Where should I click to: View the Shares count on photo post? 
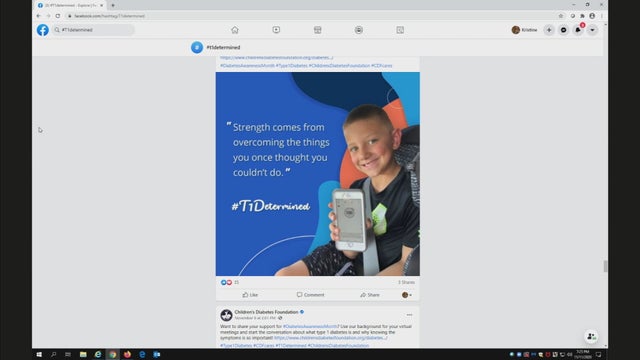coord(406,282)
